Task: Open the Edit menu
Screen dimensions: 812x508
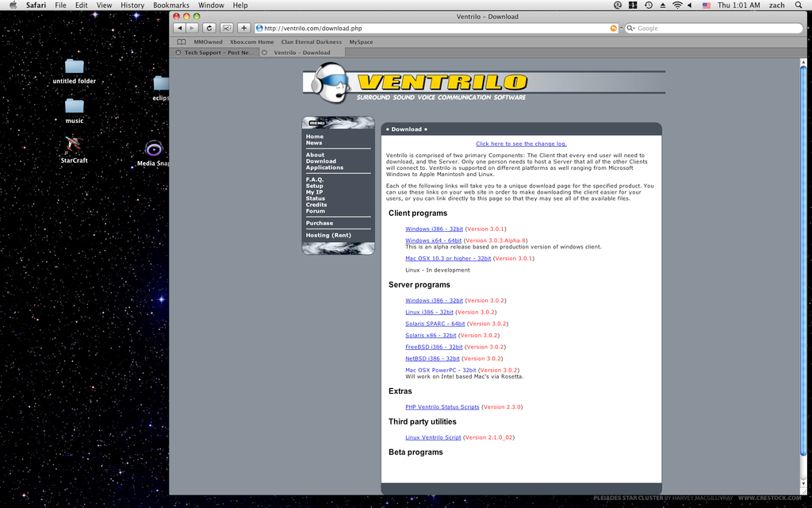Action: [x=82, y=6]
